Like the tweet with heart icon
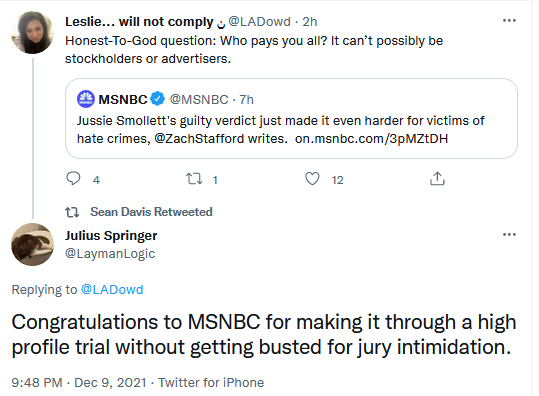This screenshot has height=396, width=539. tap(312, 179)
